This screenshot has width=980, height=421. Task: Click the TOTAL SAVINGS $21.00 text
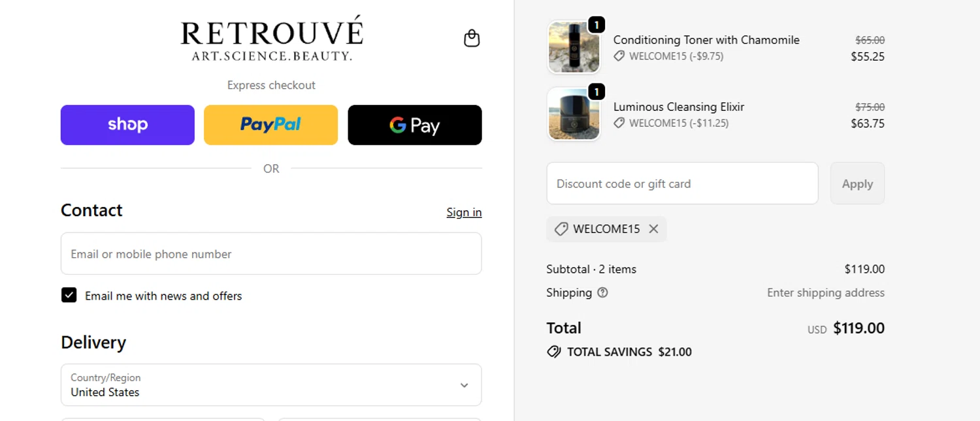[629, 352]
